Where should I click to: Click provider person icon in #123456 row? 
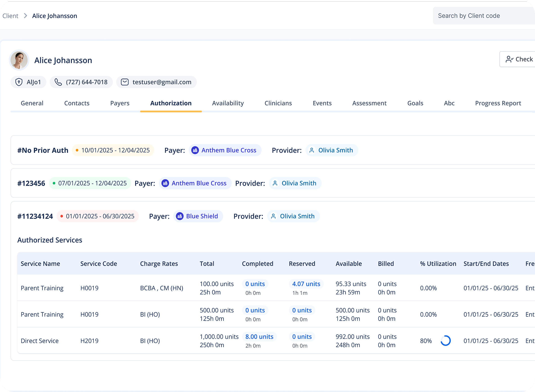pyautogui.click(x=275, y=183)
